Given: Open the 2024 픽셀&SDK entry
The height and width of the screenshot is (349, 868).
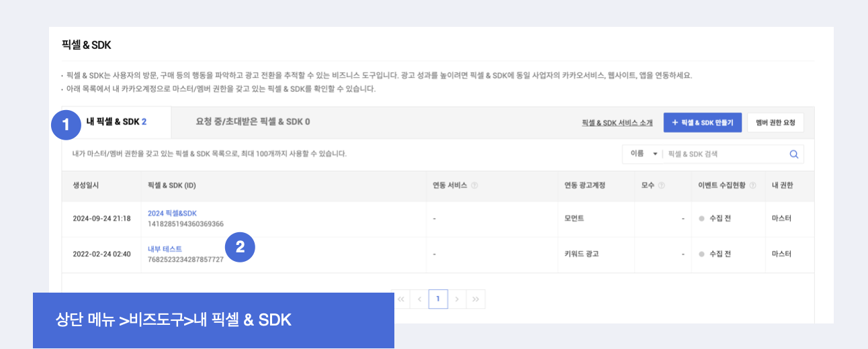Looking at the screenshot, I should click(x=172, y=213).
